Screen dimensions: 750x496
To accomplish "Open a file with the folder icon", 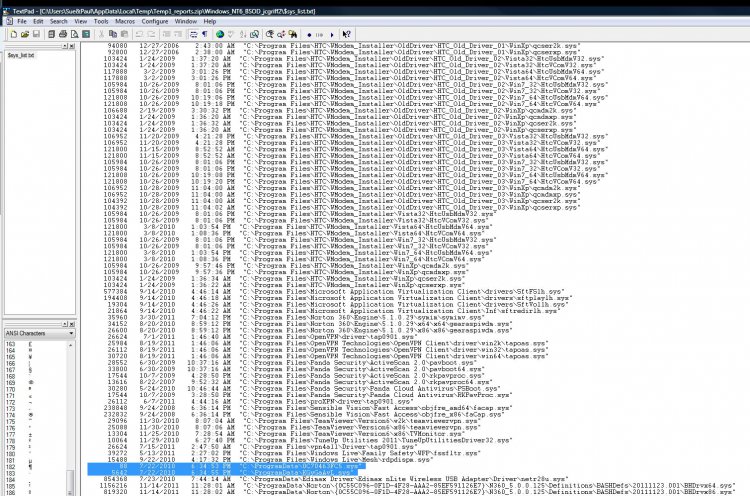I will click(25, 34).
